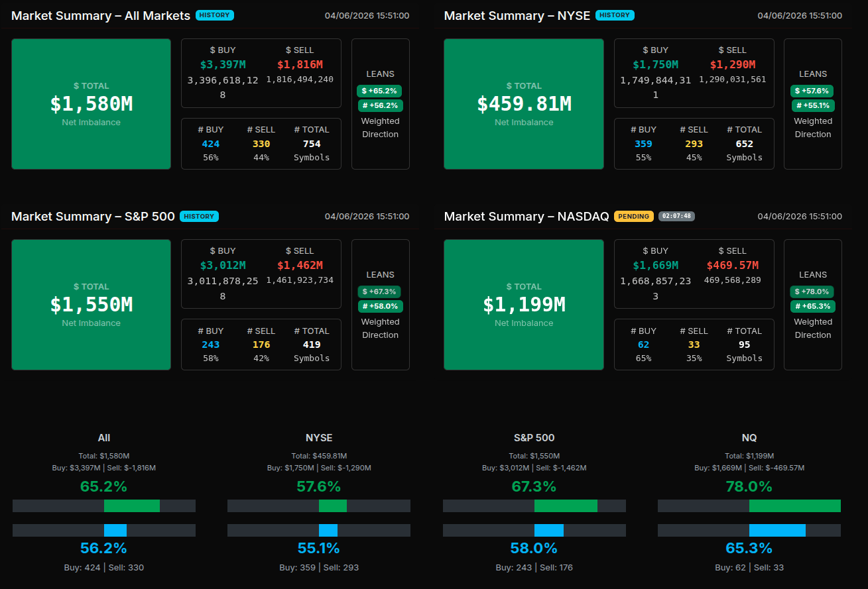Click the 02:07:48 countdown timer badge
The height and width of the screenshot is (589, 868).
coord(676,216)
